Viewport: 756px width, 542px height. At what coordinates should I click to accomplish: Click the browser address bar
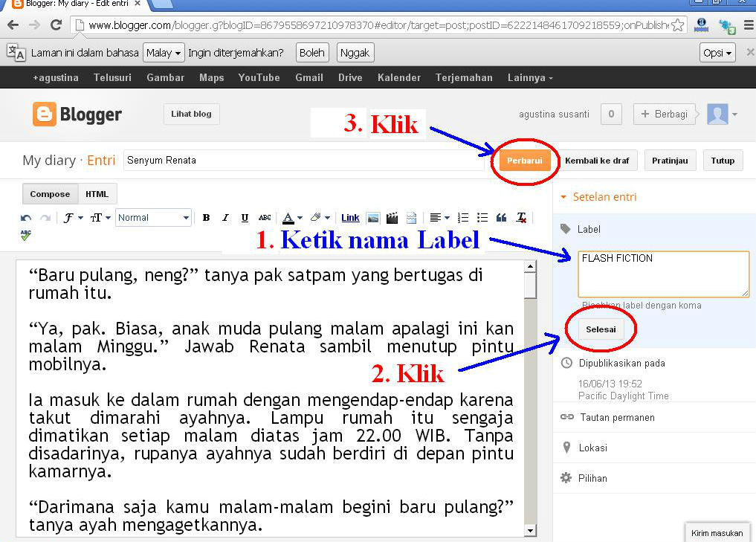tap(378, 25)
